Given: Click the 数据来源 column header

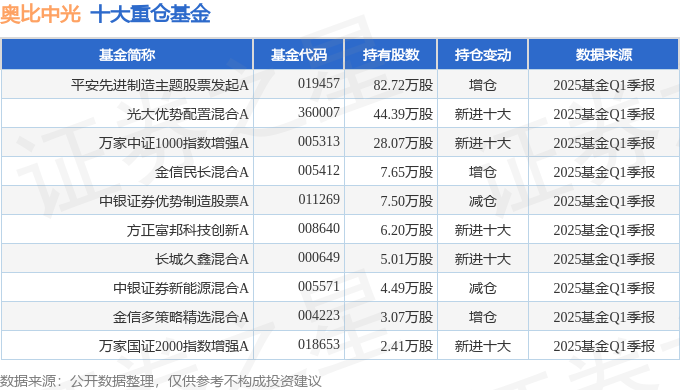Looking at the screenshot, I should 603,55.
